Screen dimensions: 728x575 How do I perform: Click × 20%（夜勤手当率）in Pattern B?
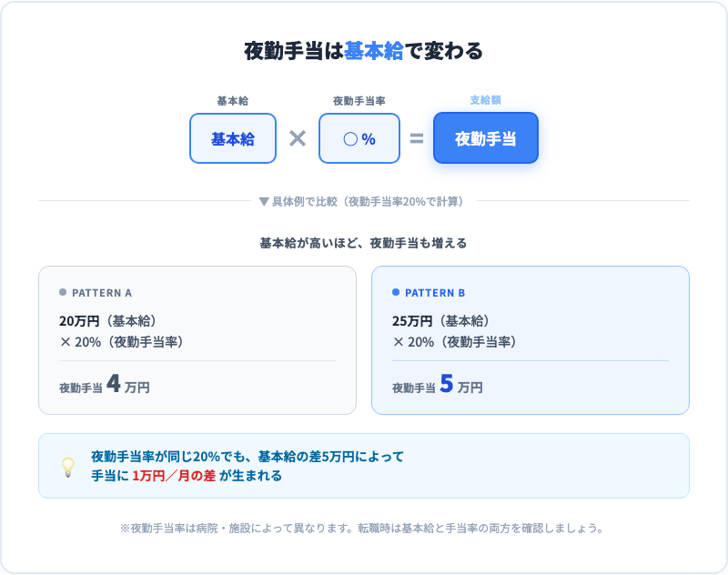click(x=454, y=342)
